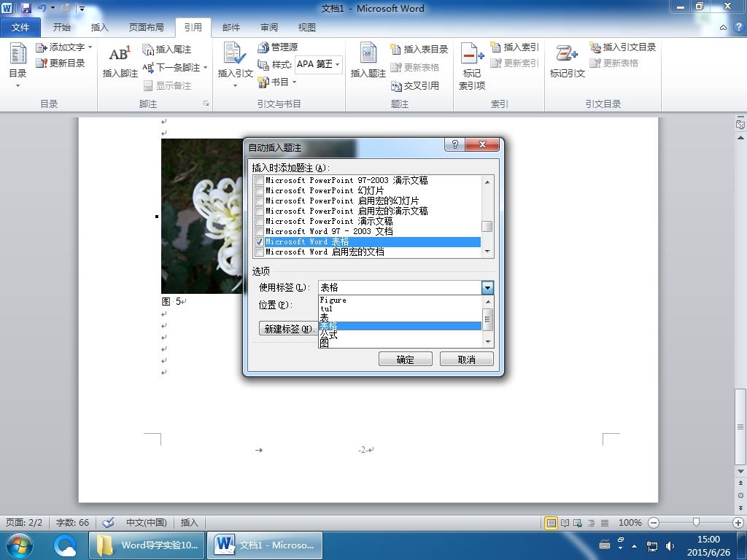Viewport: 747px width, 560px height.
Task: Select 图 in the label dropdown list
Action: [400, 343]
